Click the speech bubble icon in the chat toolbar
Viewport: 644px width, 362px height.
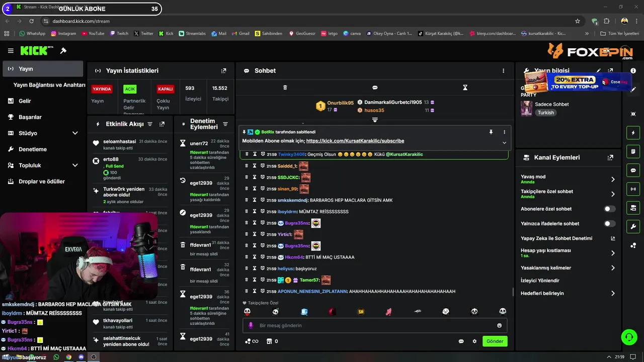click(x=375, y=87)
